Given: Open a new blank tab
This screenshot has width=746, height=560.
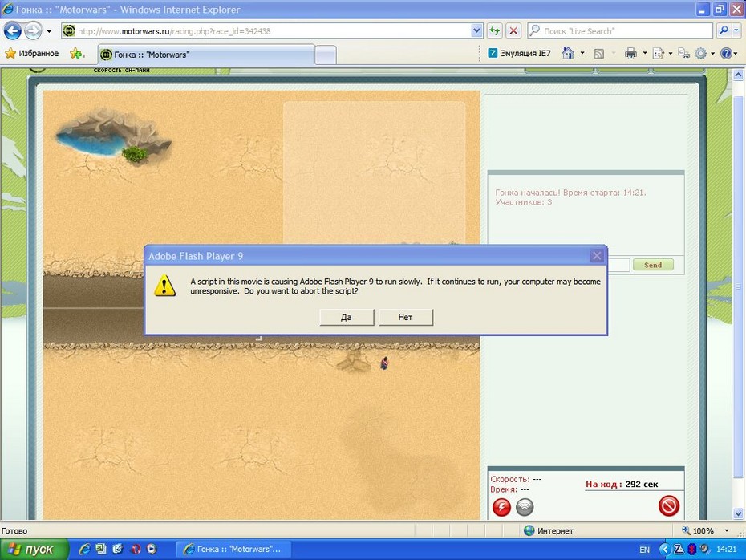Looking at the screenshot, I should click(x=326, y=55).
